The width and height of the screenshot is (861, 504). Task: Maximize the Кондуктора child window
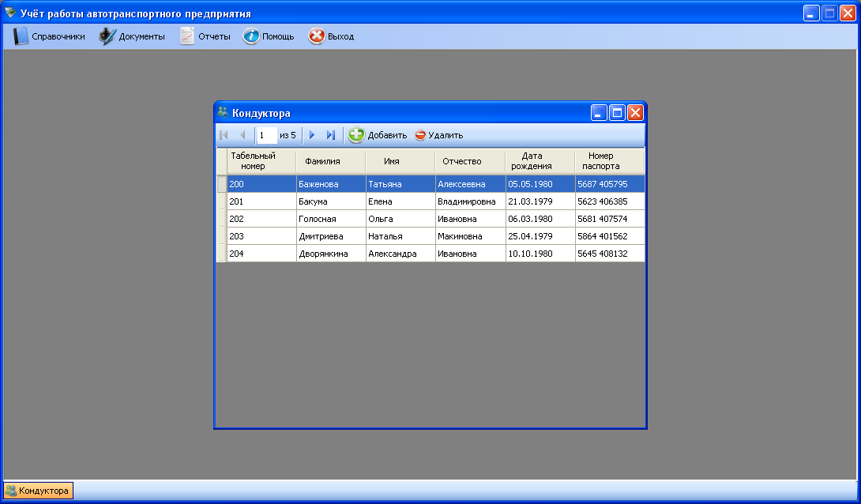pos(618,113)
